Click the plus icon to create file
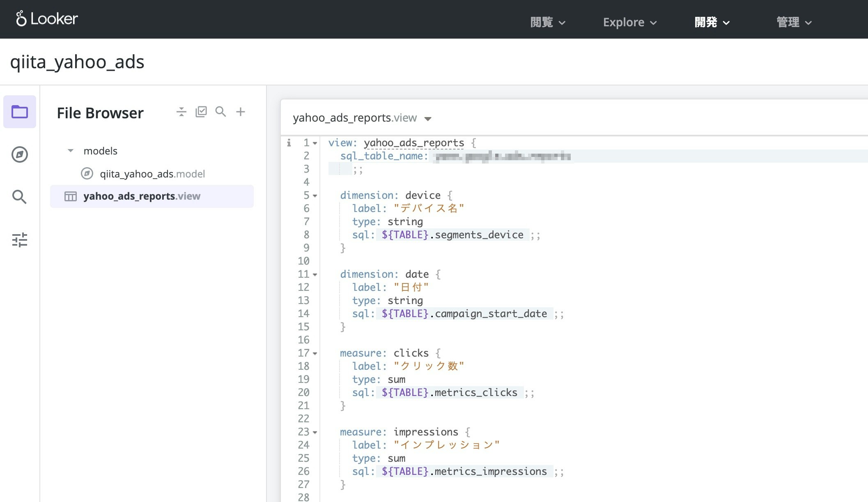This screenshot has width=868, height=502. 241,112
